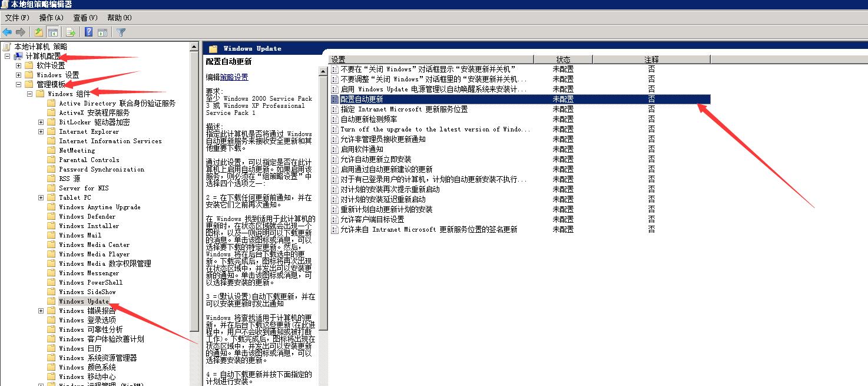Click the Filter funnel toolbar icon

coord(121,32)
